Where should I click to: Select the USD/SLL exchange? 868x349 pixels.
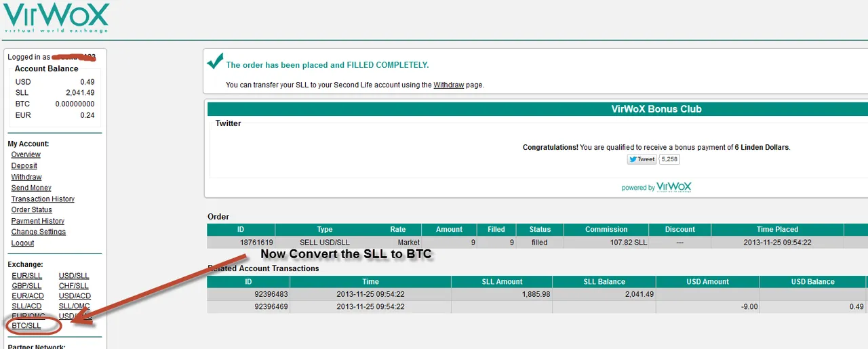click(x=74, y=276)
